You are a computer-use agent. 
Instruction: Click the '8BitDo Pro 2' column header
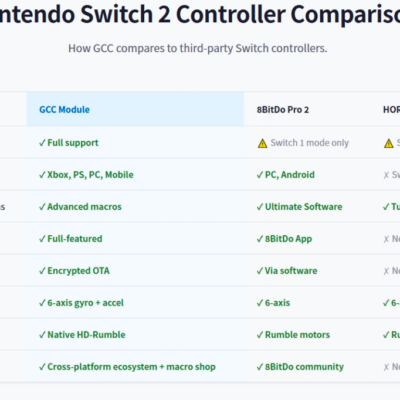[307, 109]
